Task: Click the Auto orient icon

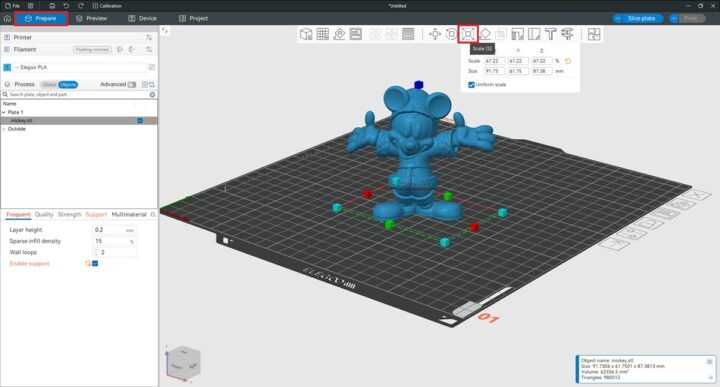Action: point(339,34)
